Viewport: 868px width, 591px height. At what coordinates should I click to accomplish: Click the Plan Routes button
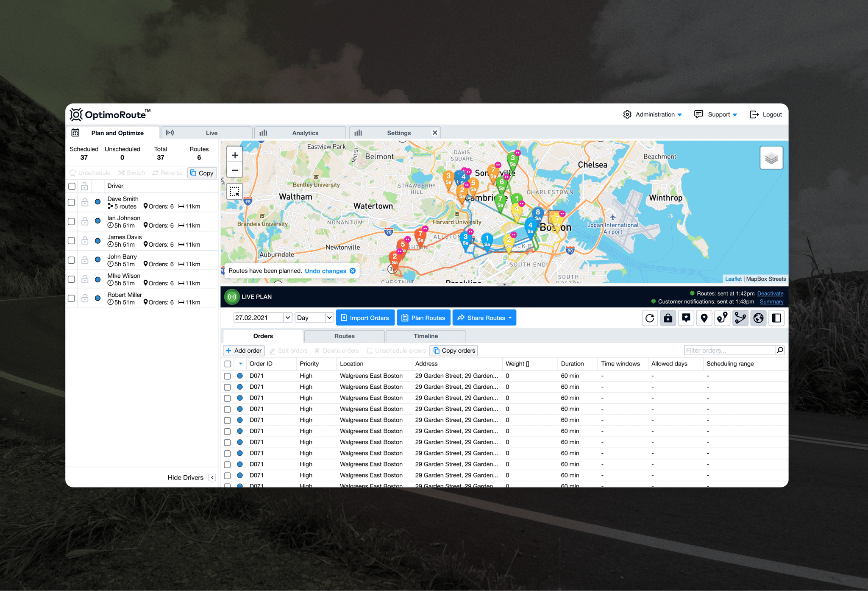click(x=423, y=318)
